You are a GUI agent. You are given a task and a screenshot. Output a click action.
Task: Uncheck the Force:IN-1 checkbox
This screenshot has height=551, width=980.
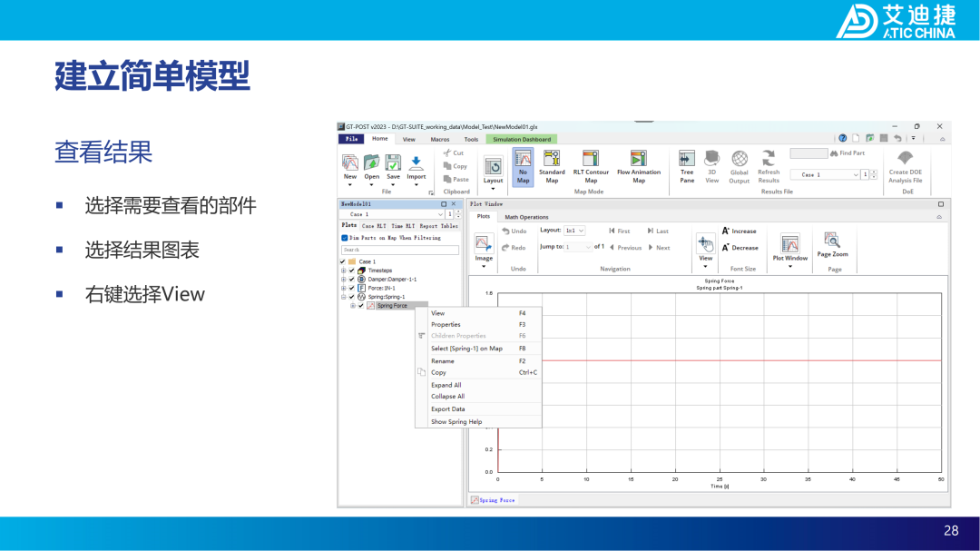tap(352, 289)
